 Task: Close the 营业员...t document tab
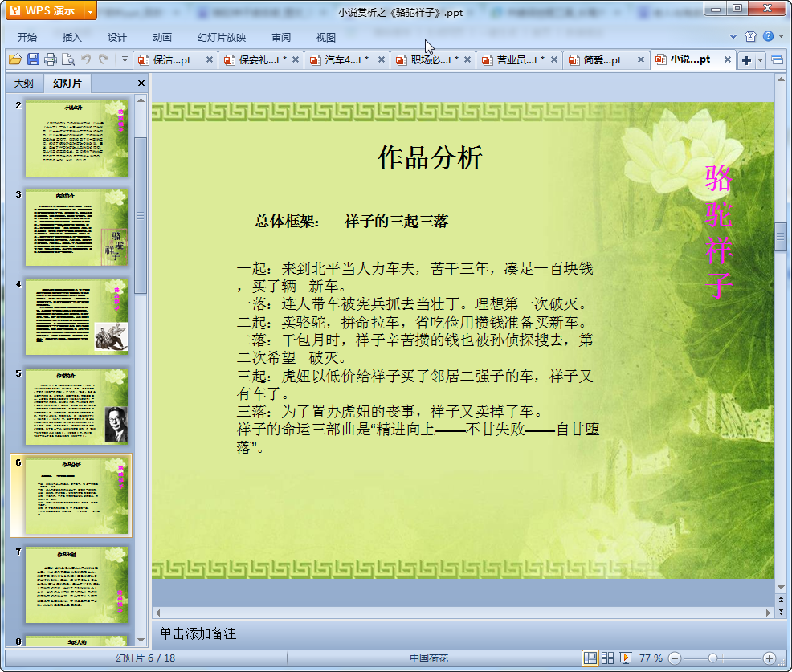click(554, 59)
